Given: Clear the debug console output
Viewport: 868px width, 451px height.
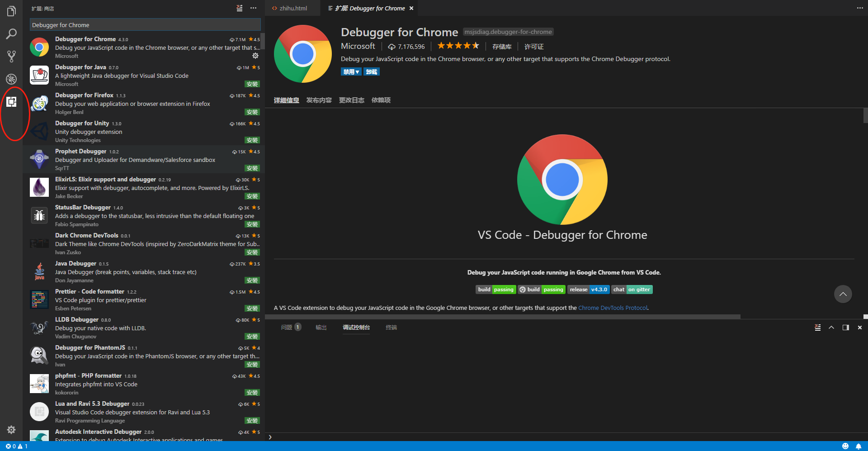Looking at the screenshot, I should coord(817,328).
